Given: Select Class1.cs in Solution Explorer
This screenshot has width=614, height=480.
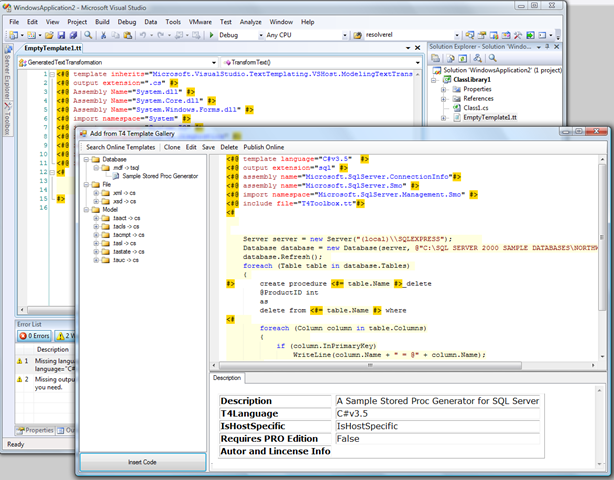Looking at the screenshot, I should 476,108.
